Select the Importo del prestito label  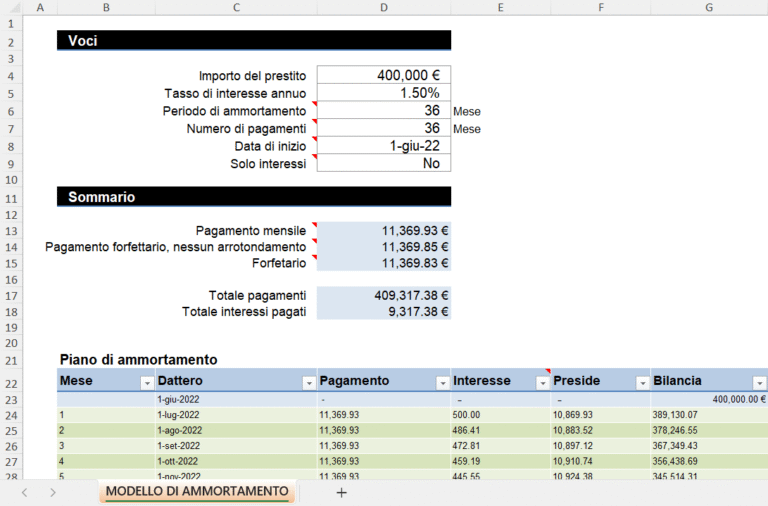click(x=252, y=76)
